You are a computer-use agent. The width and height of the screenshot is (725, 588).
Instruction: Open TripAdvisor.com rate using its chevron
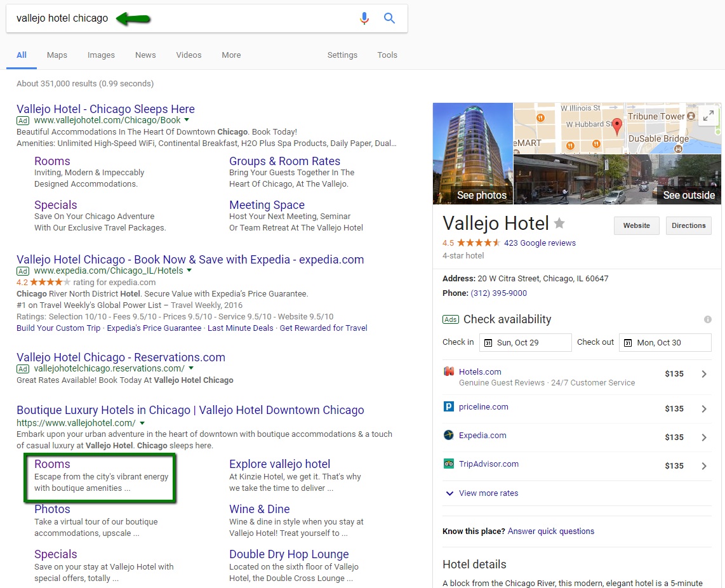point(703,466)
